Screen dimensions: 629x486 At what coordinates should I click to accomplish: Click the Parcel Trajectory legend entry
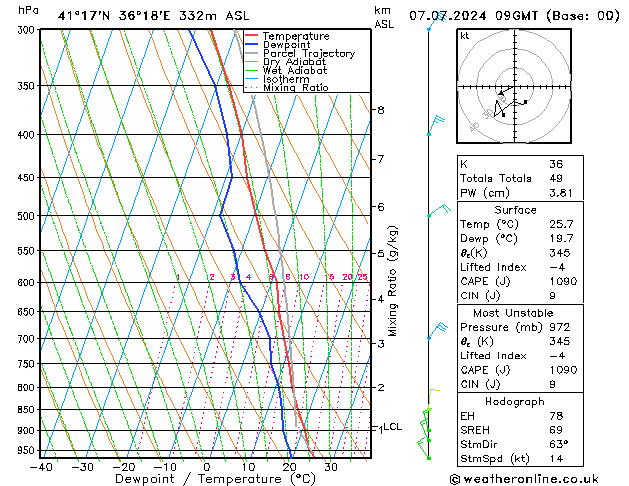(x=308, y=53)
